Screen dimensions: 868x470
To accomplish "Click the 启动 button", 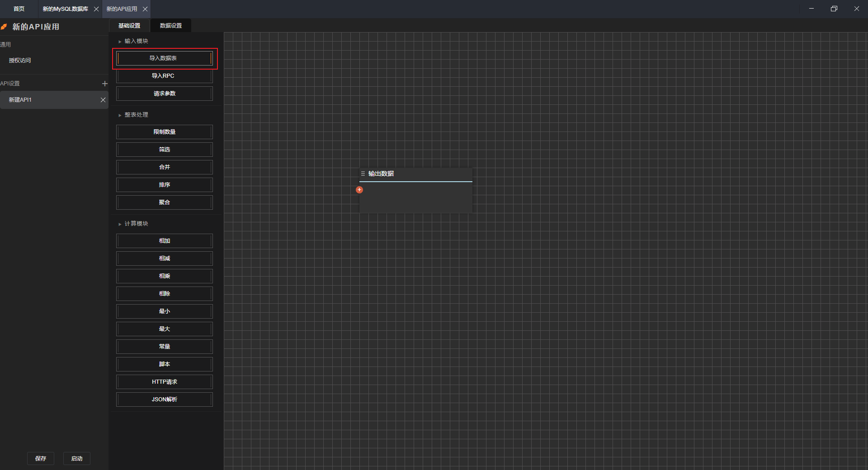I will (x=77, y=459).
